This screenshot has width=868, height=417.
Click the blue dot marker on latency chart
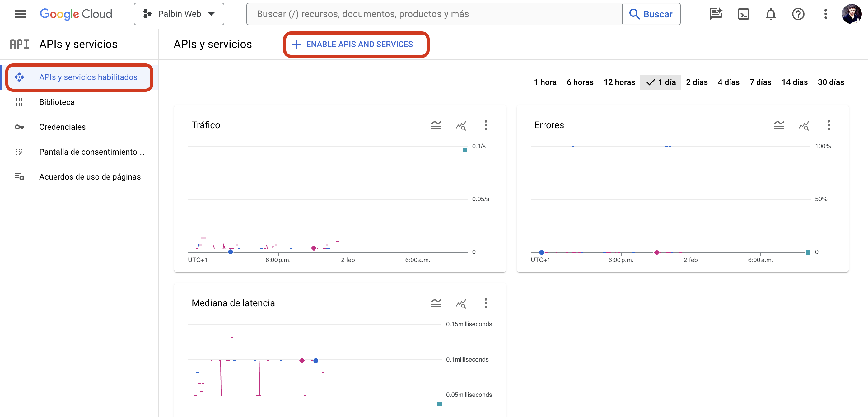point(316,361)
